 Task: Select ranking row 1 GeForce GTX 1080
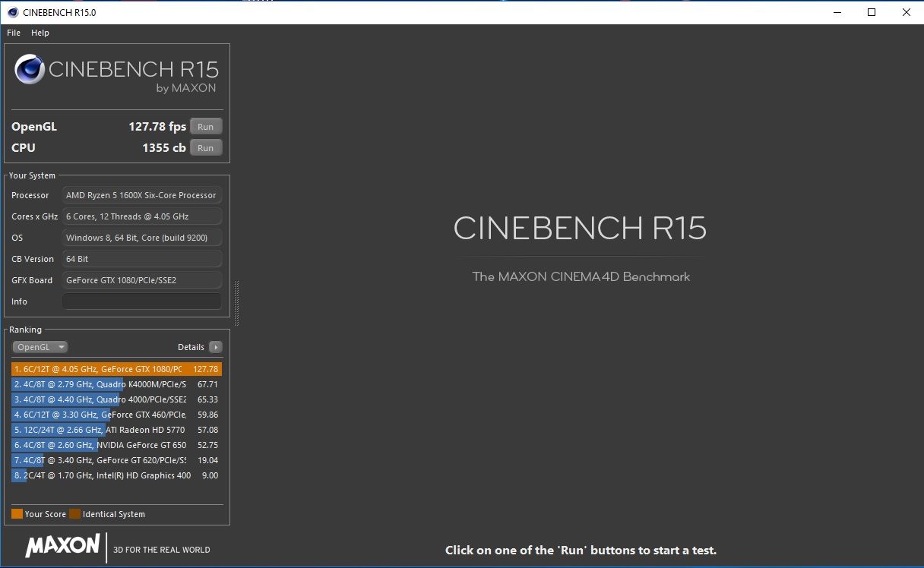pos(117,369)
